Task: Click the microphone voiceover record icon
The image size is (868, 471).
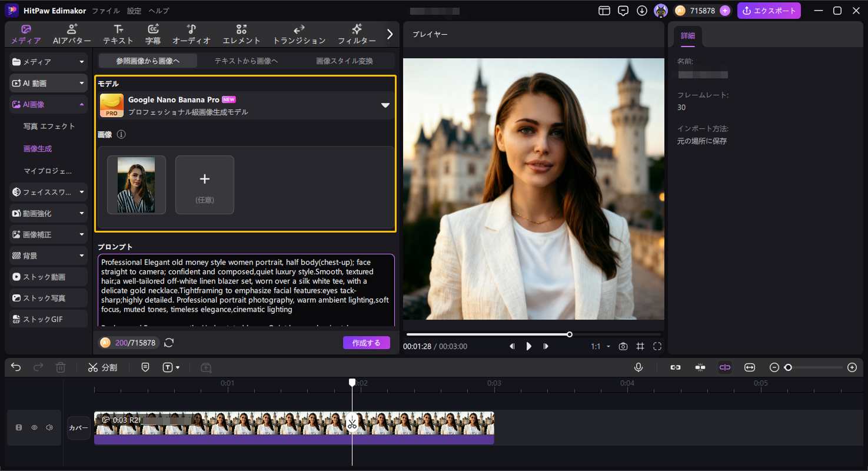Action: click(638, 367)
